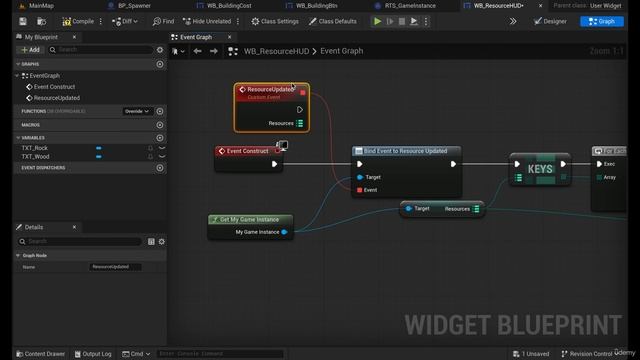Navigate back in graph history
This screenshot has height=360, width=640.
coord(198,51)
